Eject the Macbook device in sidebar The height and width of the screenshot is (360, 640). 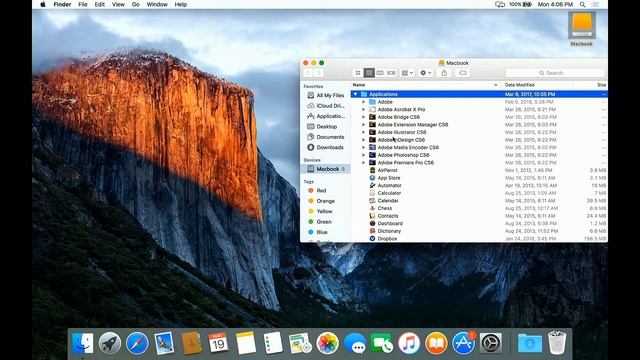coord(343,169)
